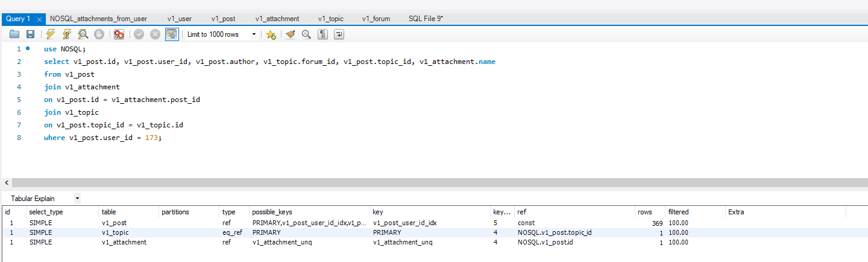Toggle invisible characters display (pilcrow)
The width and height of the screenshot is (868, 262).
322,34
